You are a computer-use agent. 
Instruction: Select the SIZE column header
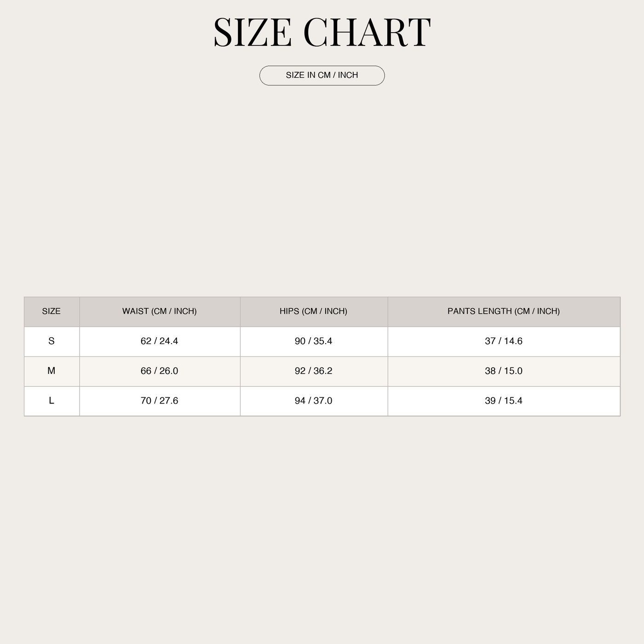tap(52, 311)
